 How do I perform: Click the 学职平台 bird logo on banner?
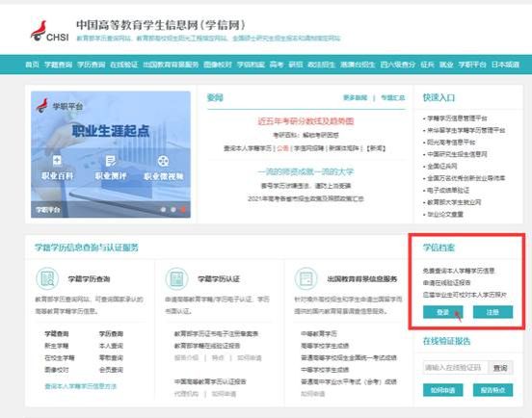42,106
